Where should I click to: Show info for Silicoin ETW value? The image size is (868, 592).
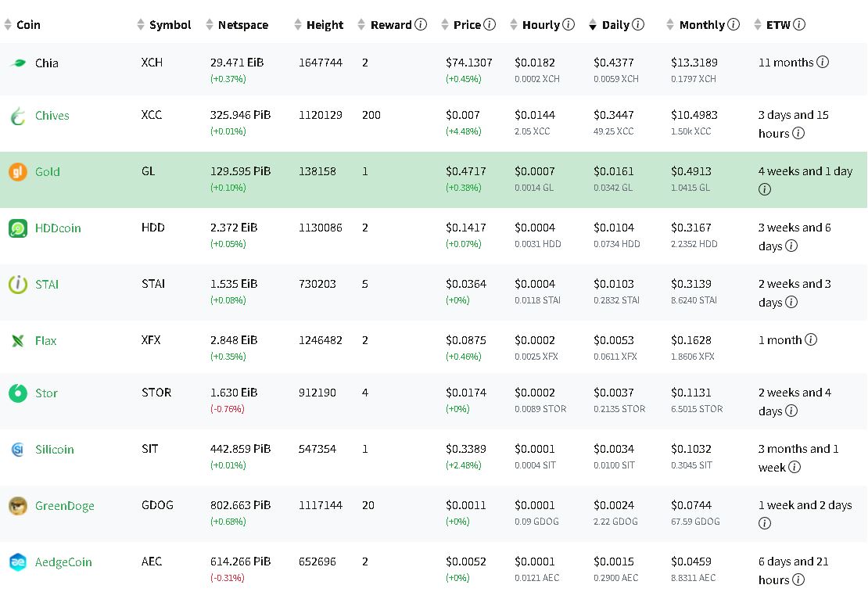pyautogui.click(x=794, y=467)
